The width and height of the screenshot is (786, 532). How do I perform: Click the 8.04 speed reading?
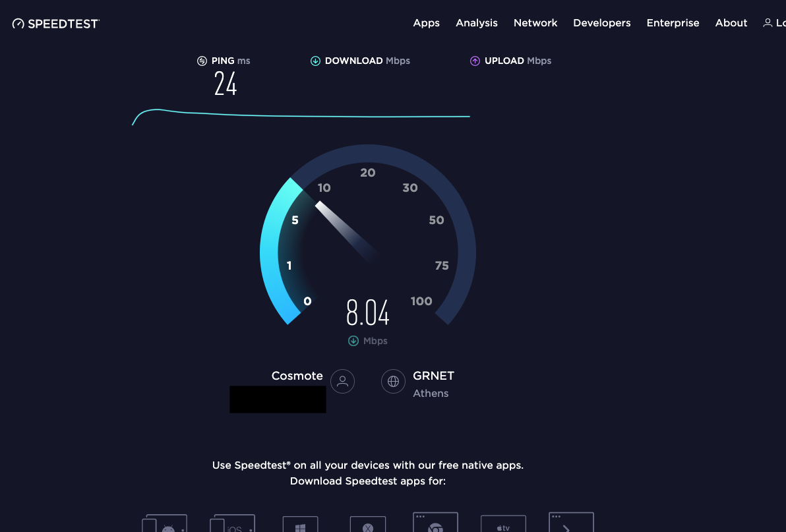pos(367,312)
